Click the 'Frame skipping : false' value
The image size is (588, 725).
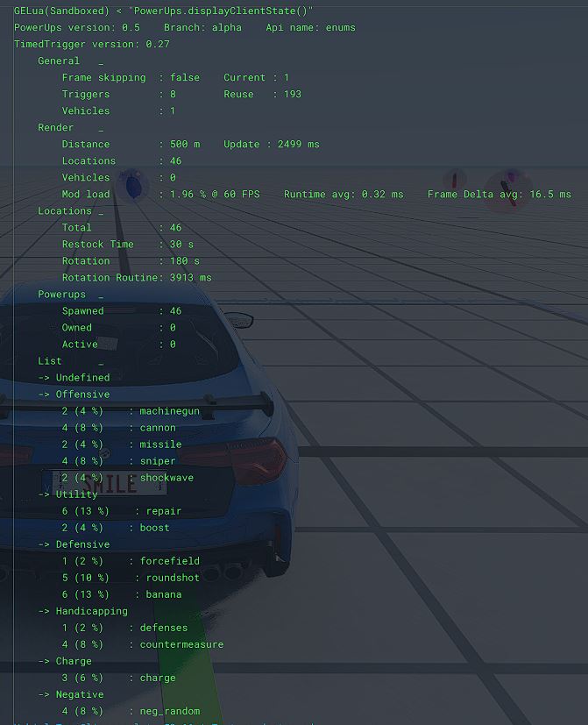click(131, 77)
